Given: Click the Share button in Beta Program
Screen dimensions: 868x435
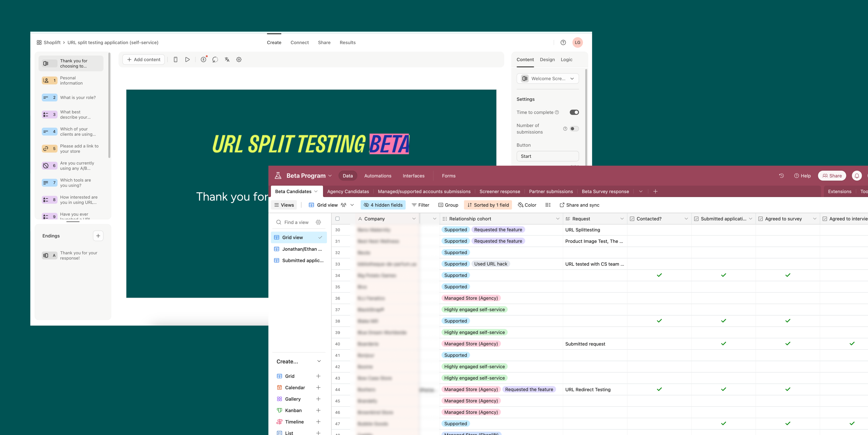Looking at the screenshot, I should click(x=832, y=176).
